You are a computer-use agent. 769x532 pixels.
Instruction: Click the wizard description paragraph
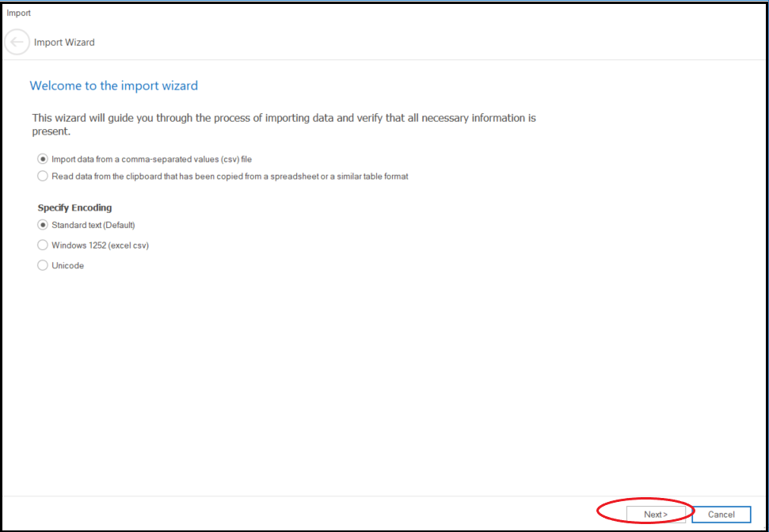pyautogui.click(x=284, y=119)
